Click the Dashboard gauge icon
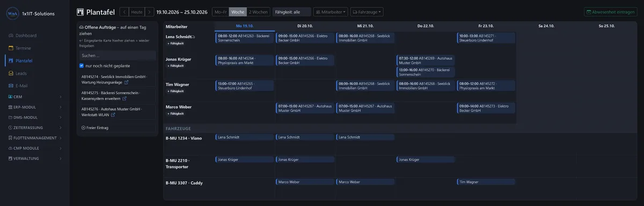 point(10,35)
